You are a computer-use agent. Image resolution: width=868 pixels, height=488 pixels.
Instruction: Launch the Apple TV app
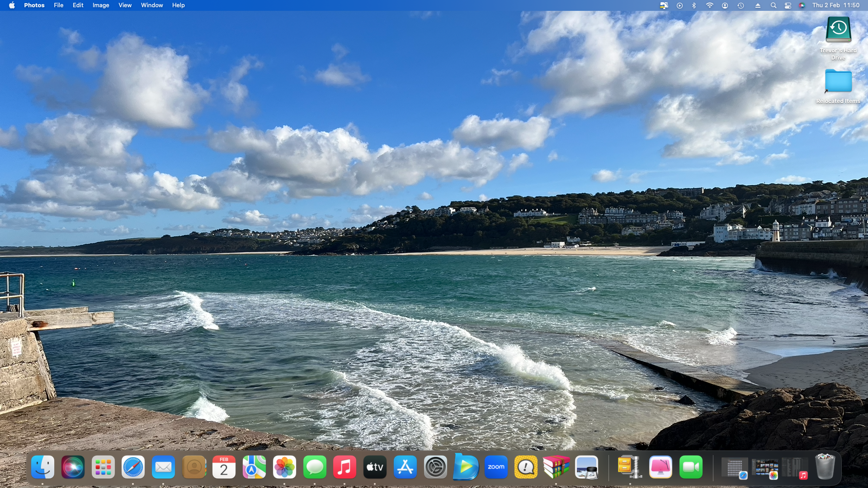(x=375, y=467)
